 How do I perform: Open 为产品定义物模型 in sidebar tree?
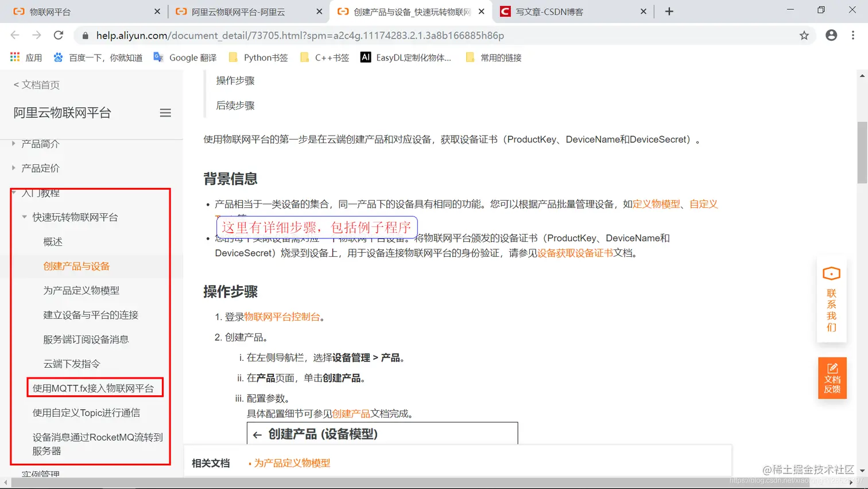click(x=82, y=291)
